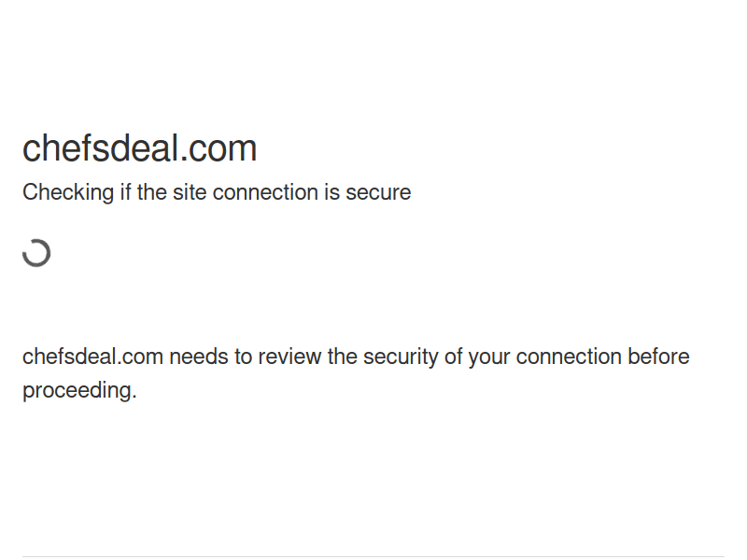Viewport: 747px width, 560px height.
Task: Click the loading spinner icon
Action: 36,253
